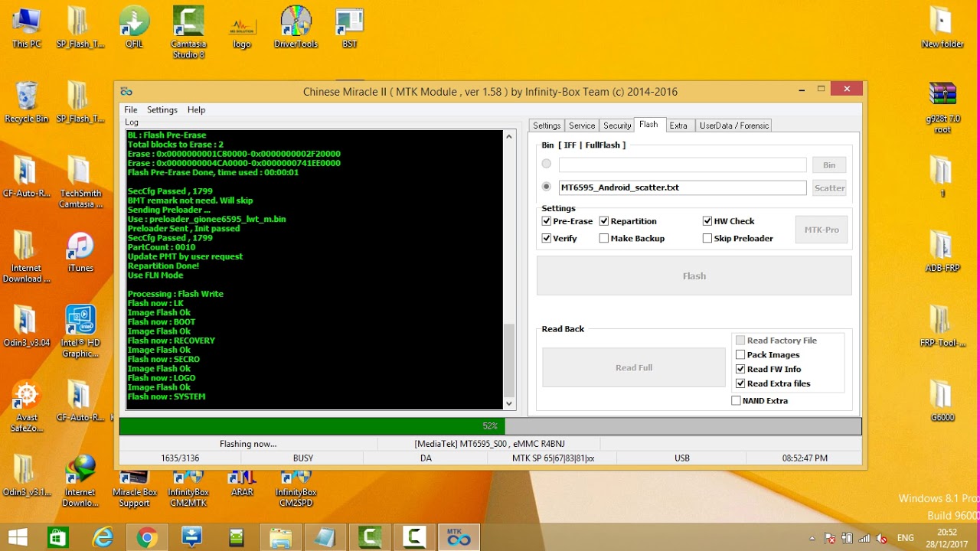Switch to the Settings tab
The width and height of the screenshot is (980, 551).
pyautogui.click(x=547, y=126)
